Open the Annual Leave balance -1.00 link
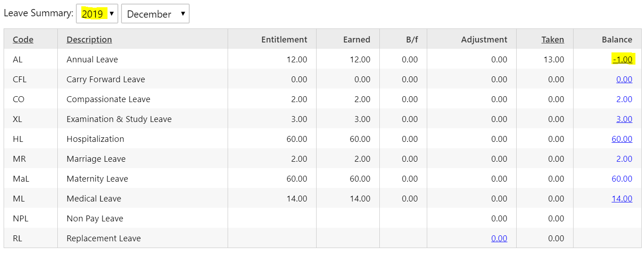Image resolution: width=644 pixels, height=253 pixels. coord(623,59)
